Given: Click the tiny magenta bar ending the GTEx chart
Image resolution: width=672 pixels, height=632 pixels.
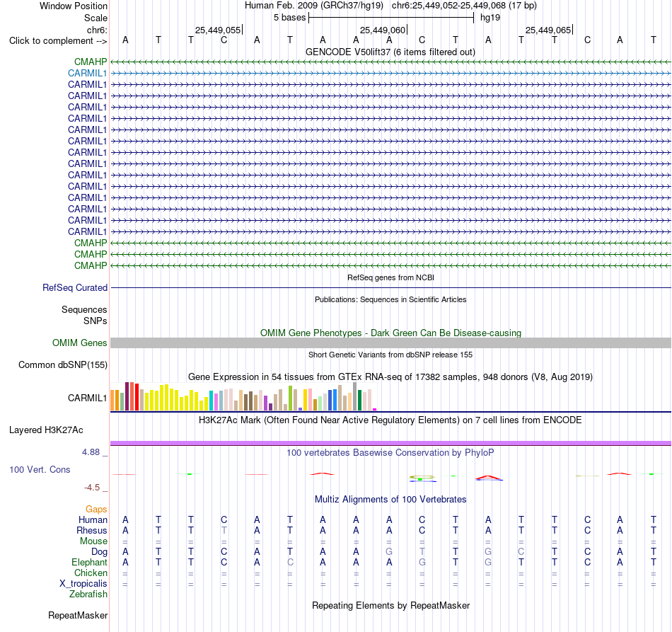Looking at the screenshot, I should pos(375,410).
